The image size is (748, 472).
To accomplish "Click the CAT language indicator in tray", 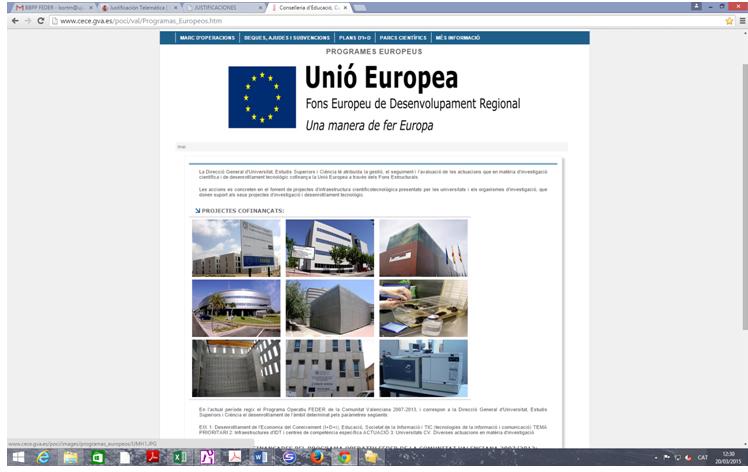I will click(x=702, y=458).
